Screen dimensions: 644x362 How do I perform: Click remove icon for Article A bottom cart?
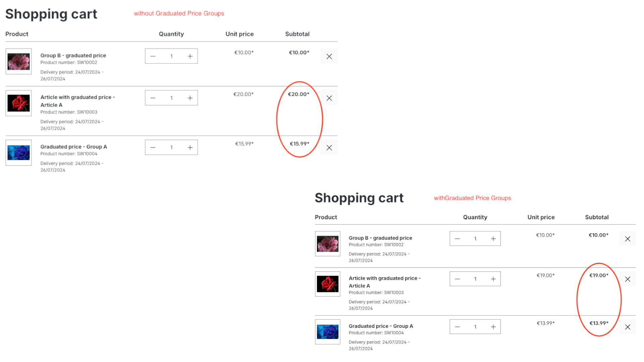click(628, 279)
